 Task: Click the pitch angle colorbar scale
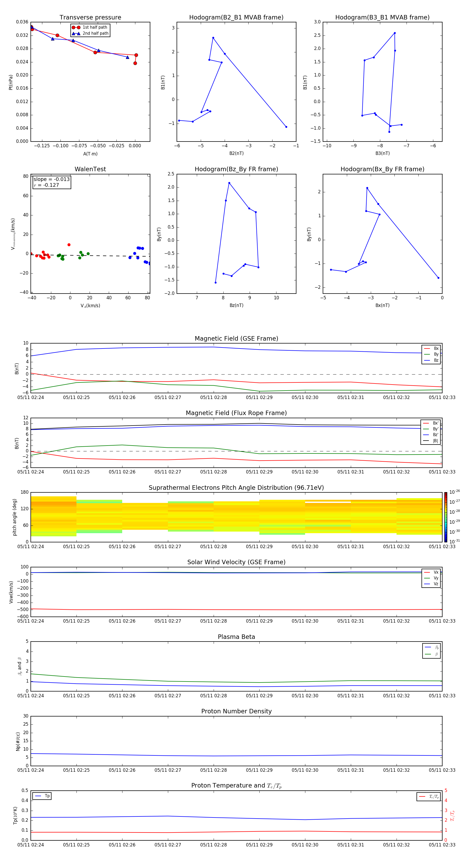tap(446, 517)
